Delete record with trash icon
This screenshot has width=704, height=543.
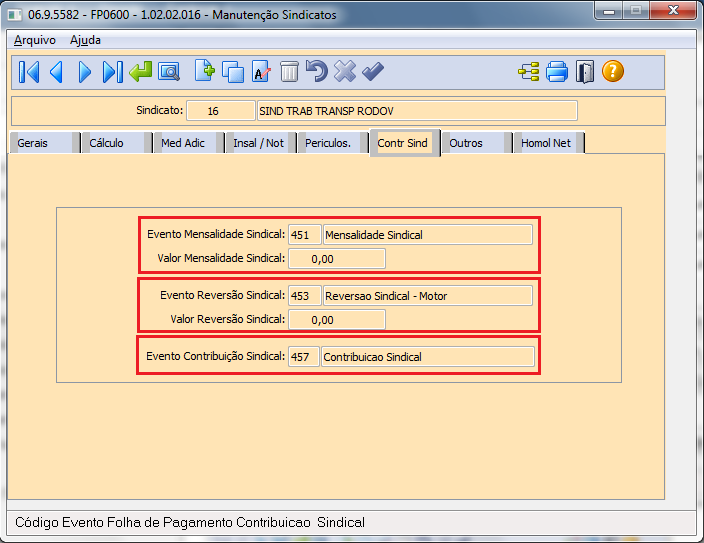pyautogui.click(x=289, y=72)
